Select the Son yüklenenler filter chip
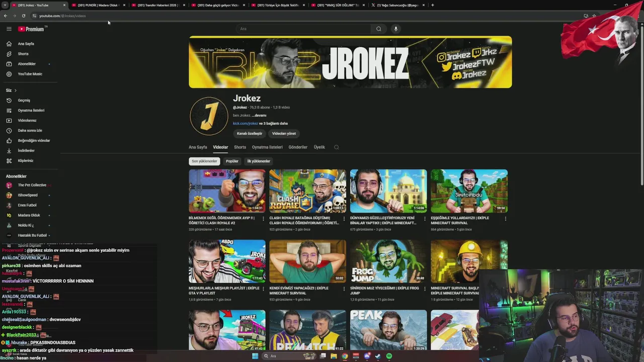 click(x=204, y=161)
